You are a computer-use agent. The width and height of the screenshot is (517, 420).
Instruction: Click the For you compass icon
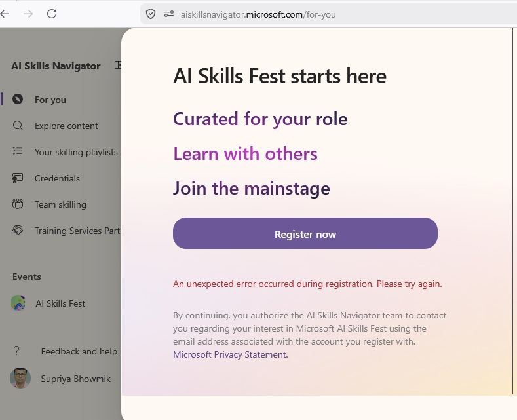click(x=18, y=99)
